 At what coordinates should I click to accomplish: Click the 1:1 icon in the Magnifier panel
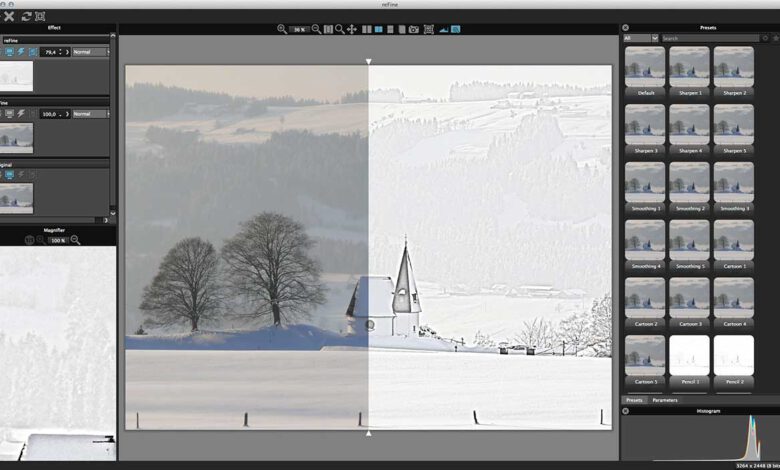click(x=29, y=240)
